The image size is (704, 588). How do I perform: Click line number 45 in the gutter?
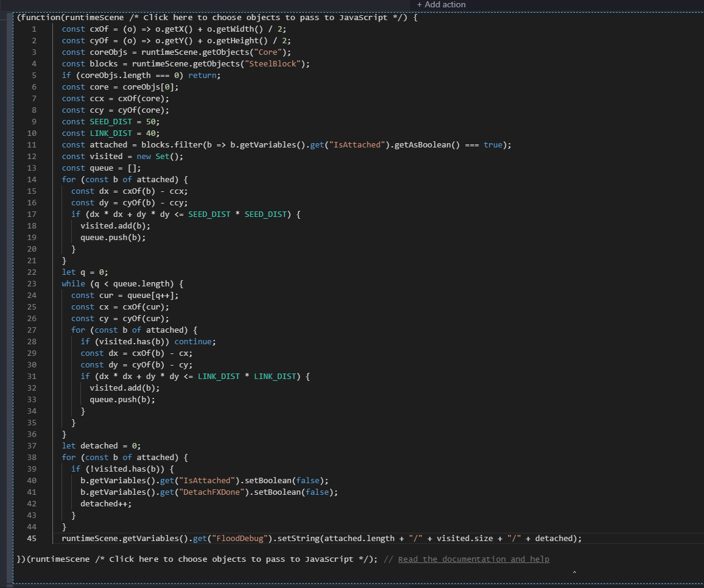pos(32,539)
